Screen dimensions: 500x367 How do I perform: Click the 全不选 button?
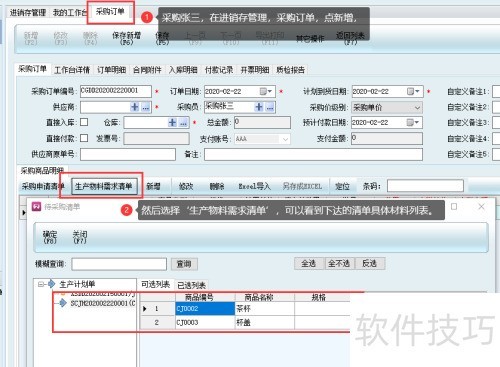click(x=339, y=263)
